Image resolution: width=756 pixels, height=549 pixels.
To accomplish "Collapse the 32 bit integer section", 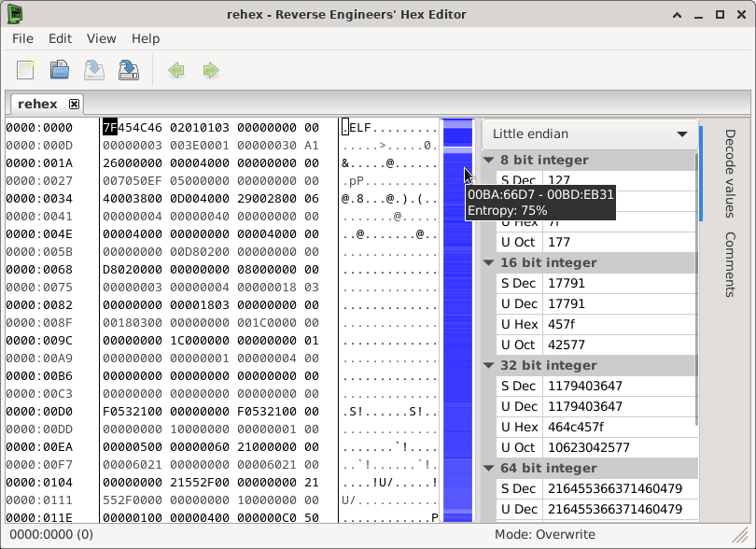I will (x=489, y=365).
